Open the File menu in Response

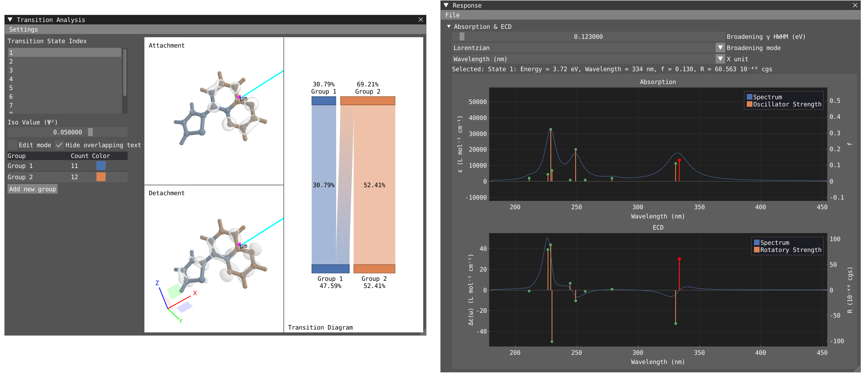point(452,15)
